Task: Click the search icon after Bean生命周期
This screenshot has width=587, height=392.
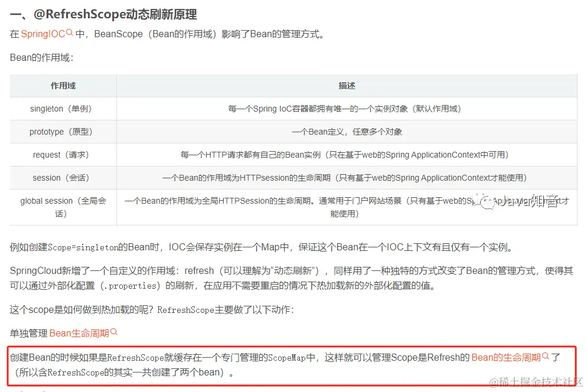Action: [x=114, y=332]
